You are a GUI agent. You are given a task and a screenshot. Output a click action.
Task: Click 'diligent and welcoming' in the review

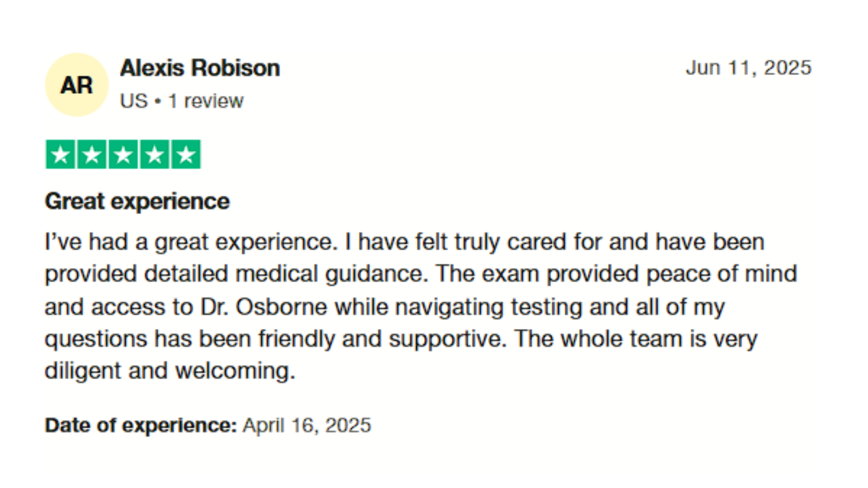click(170, 371)
